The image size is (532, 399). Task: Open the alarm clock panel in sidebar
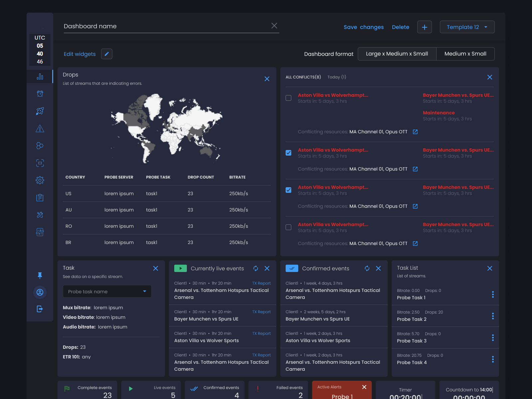point(40,94)
